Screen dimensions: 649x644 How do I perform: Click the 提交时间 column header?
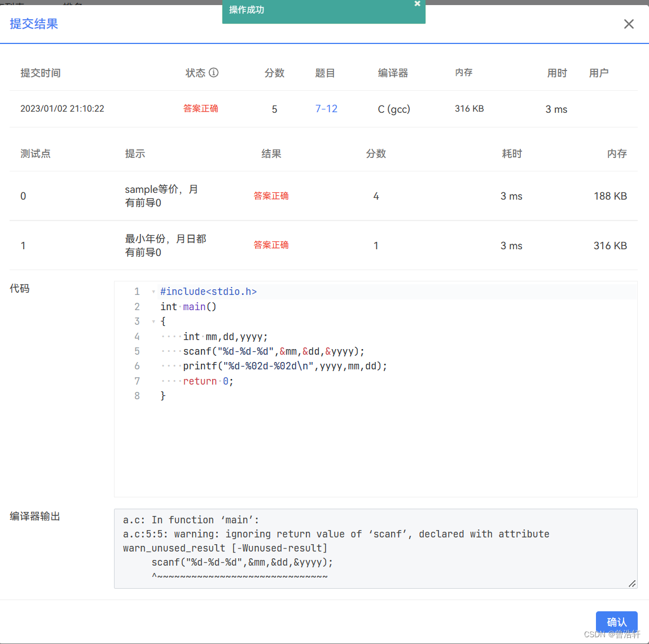click(40, 73)
